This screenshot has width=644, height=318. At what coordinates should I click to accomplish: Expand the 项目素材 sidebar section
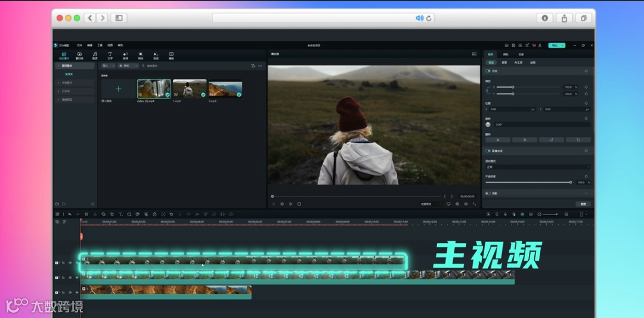click(x=75, y=66)
